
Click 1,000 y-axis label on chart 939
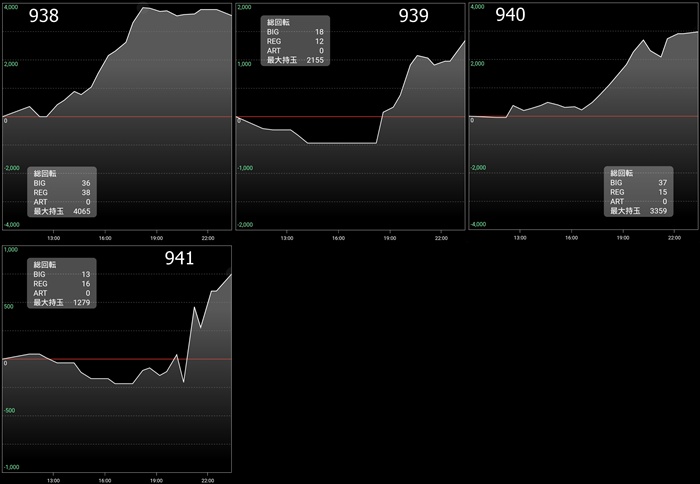pos(244,64)
